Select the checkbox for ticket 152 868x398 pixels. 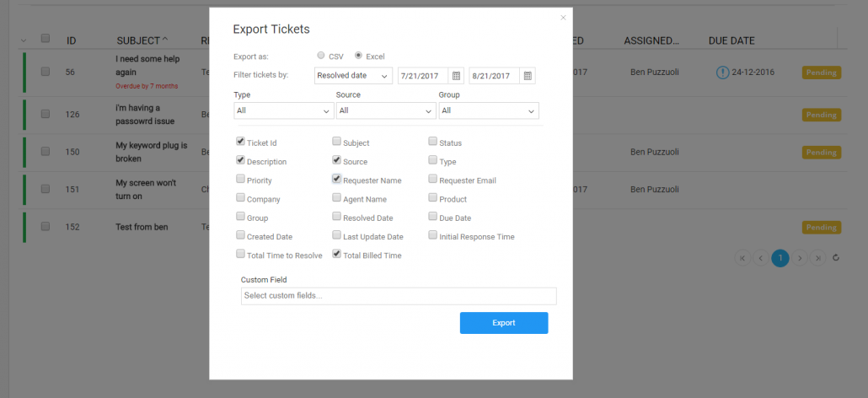point(46,226)
